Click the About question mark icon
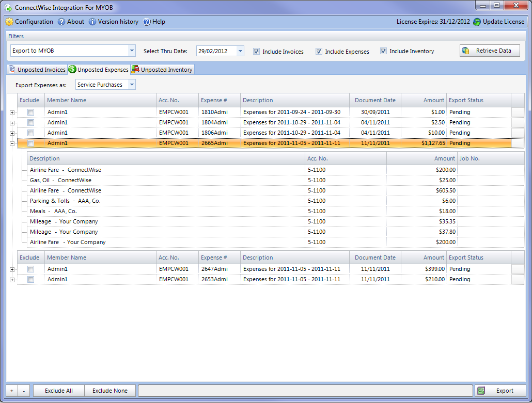The height and width of the screenshot is (403, 532). click(61, 22)
